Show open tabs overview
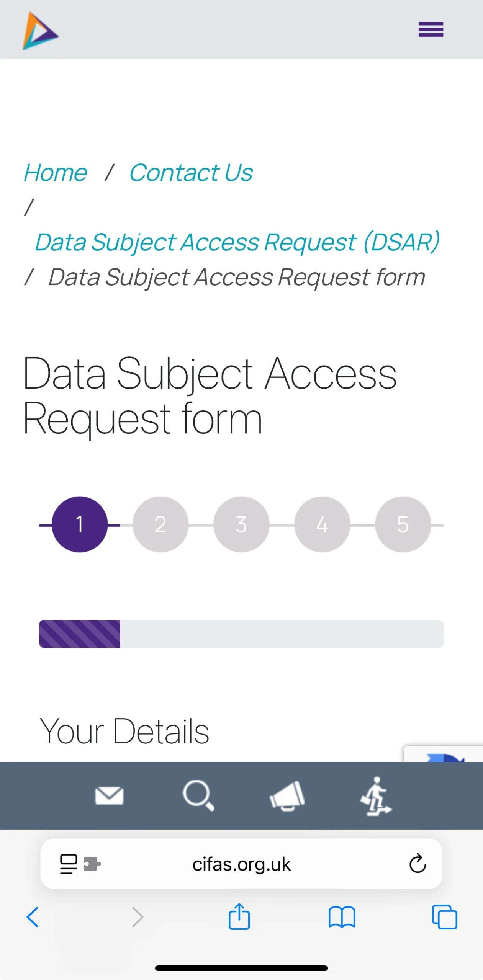 click(444, 916)
